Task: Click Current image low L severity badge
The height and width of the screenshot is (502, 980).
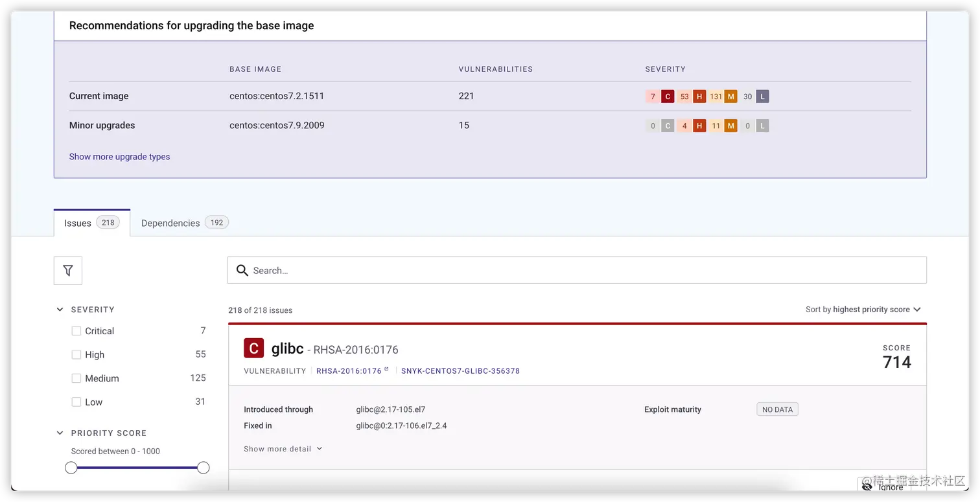Action: point(763,97)
